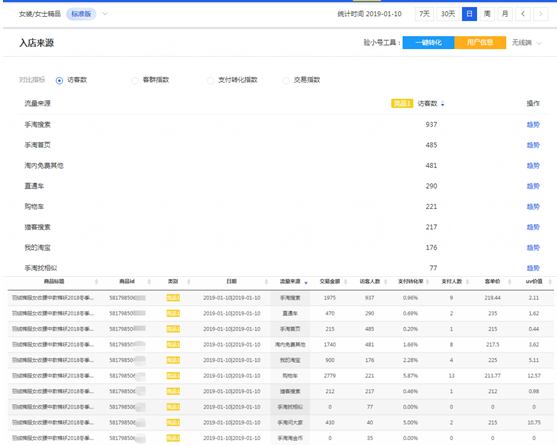This screenshot has width=557, height=446.
Task: Expand the 标准版 version dropdown chevron
Action: [105, 14]
